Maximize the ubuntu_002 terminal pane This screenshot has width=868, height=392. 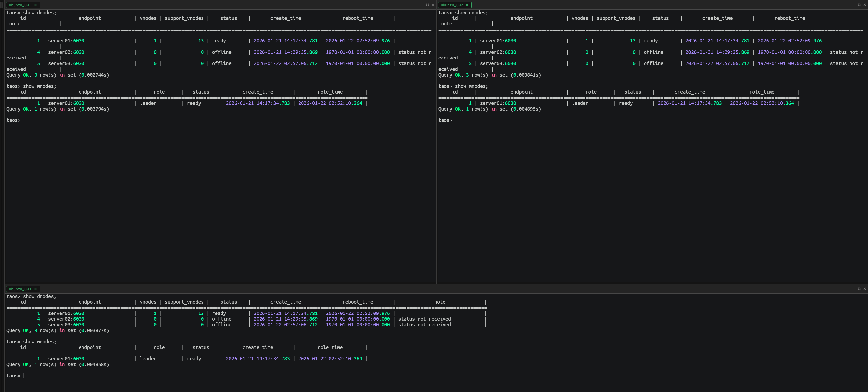point(859,5)
